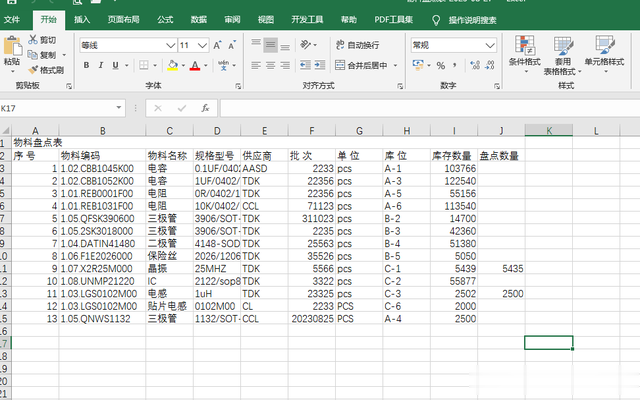Decrease decimal places
This screenshot has height=400, width=640.
click(x=490, y=65)
